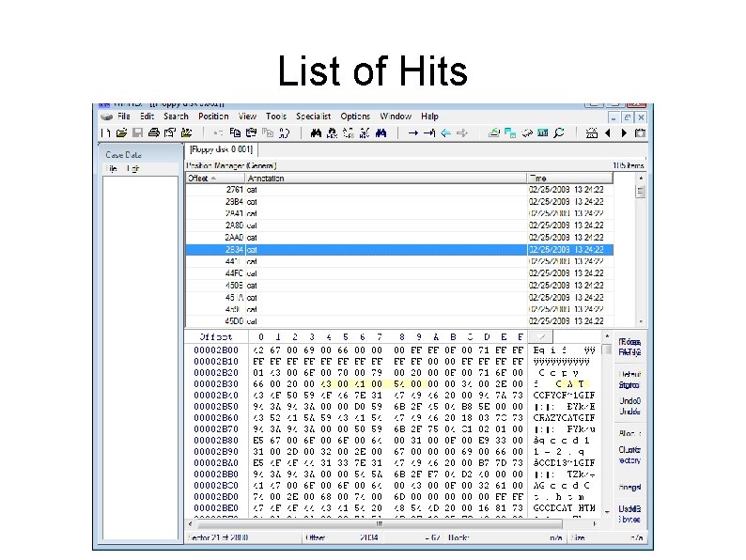The height and width of the screenshot is (560, 746).
Task: Click the Open Folder toolbar icon
Action: (186, 132)
